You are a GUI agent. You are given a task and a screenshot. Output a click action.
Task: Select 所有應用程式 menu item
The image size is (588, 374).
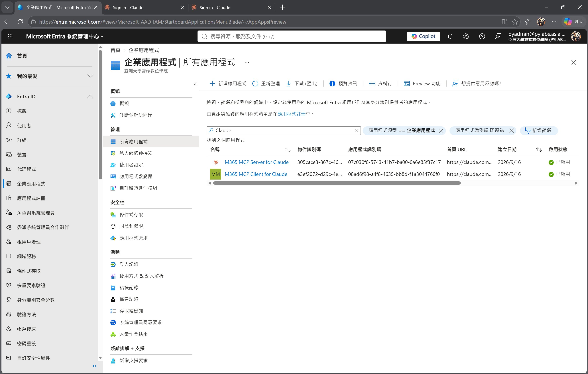pos(151,142)
